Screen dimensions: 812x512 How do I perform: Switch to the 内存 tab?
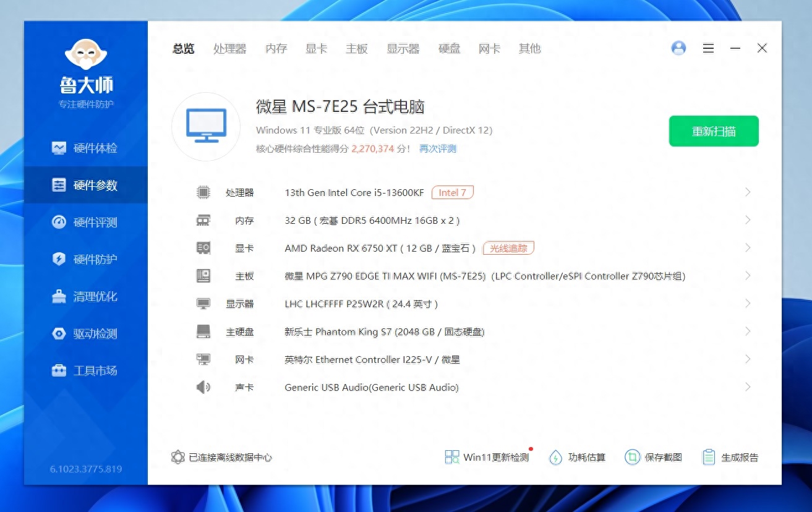pyautogui.click(x=276, y=49)
